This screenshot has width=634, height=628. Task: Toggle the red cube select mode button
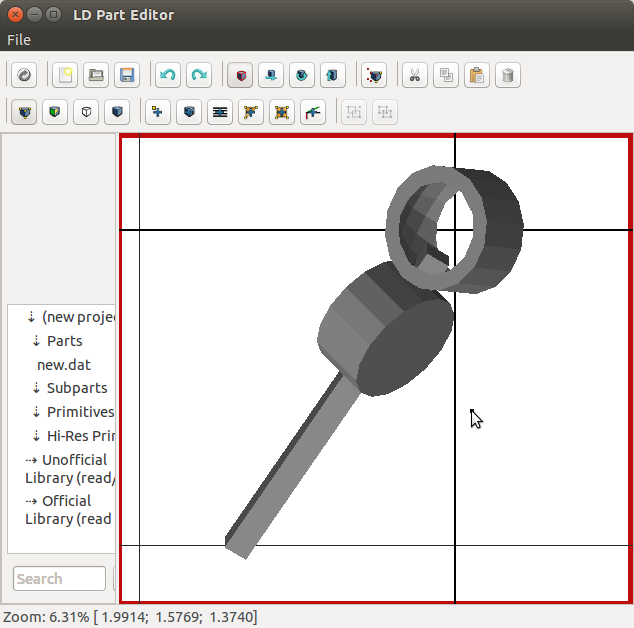pos(240,75)
